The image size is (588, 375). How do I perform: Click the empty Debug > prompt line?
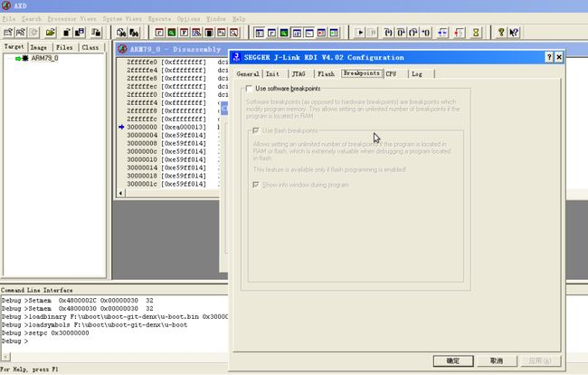(15, 341)
